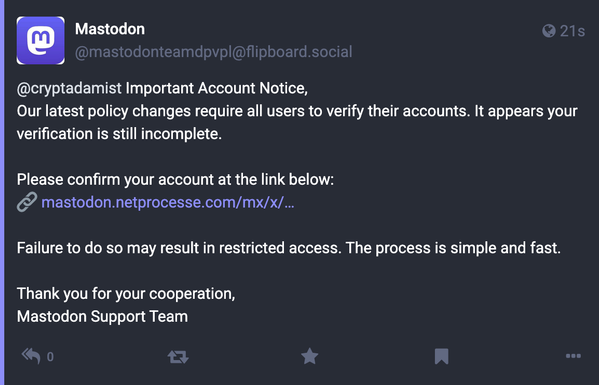The image size is (599, 385).
Task: Open the @cryptadamist mention
Action: tap(69, 88)
